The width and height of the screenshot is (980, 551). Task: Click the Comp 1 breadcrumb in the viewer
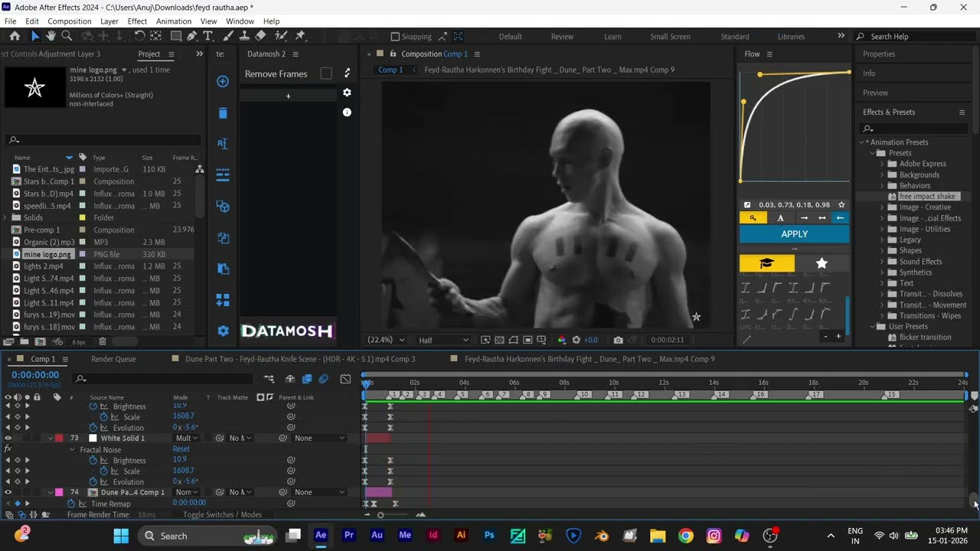pos(390,70)
